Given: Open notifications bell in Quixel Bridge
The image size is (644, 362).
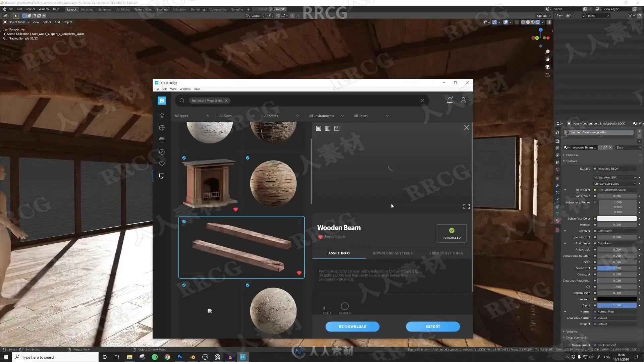Looking at the screenshot, I should 450,100.
